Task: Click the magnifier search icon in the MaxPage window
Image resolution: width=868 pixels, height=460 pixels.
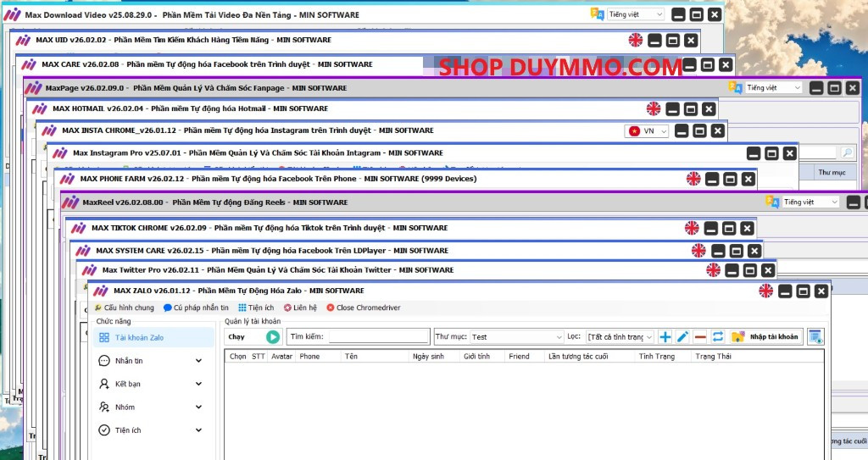Action: click(x=847, y=152)
